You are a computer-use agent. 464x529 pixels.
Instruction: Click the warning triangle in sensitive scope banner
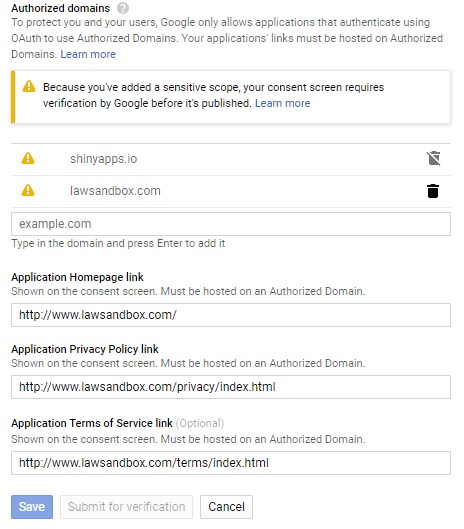(29, 86)
